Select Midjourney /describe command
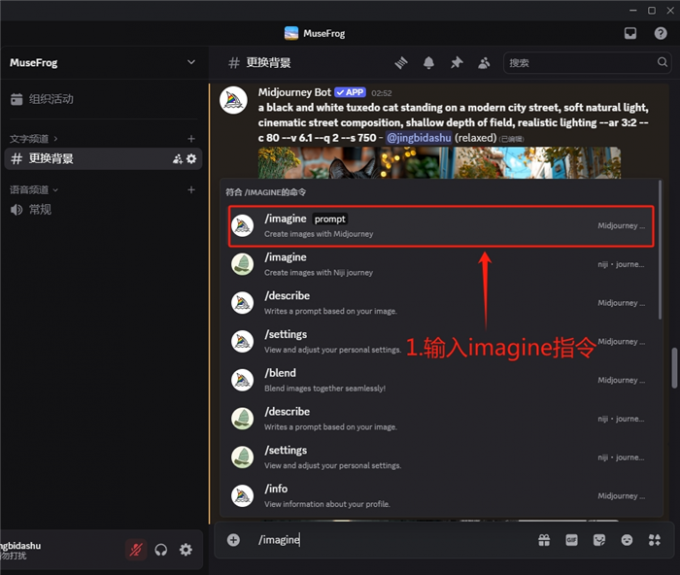This screenshot has height=575, width=680. [439, 303]
